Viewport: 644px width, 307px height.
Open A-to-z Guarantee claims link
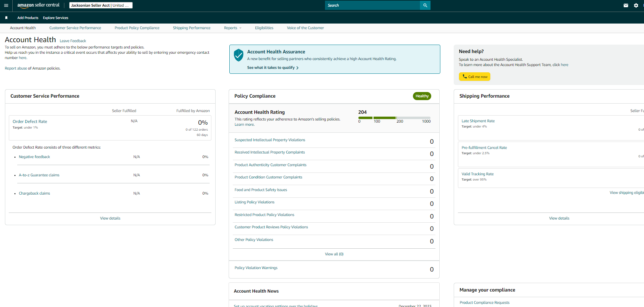point(39,175)
